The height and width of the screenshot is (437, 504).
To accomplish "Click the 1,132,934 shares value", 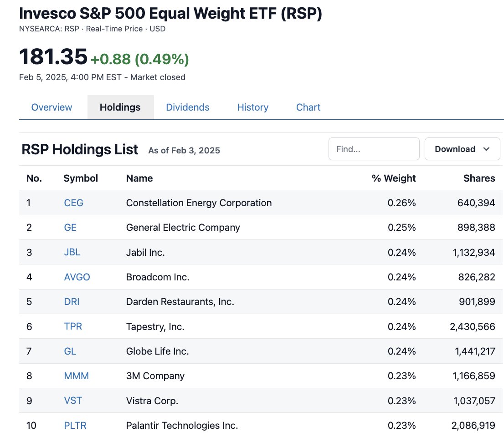I will click(x=474, y=252).
